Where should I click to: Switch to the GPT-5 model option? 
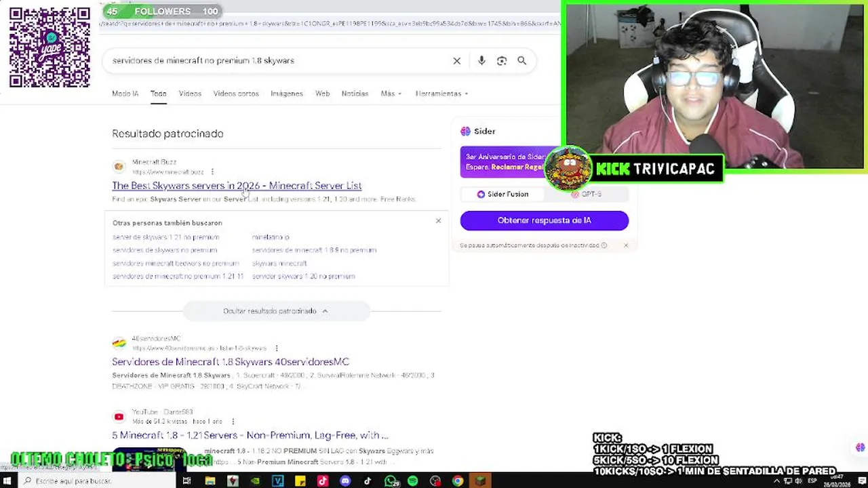click(587, 194)
